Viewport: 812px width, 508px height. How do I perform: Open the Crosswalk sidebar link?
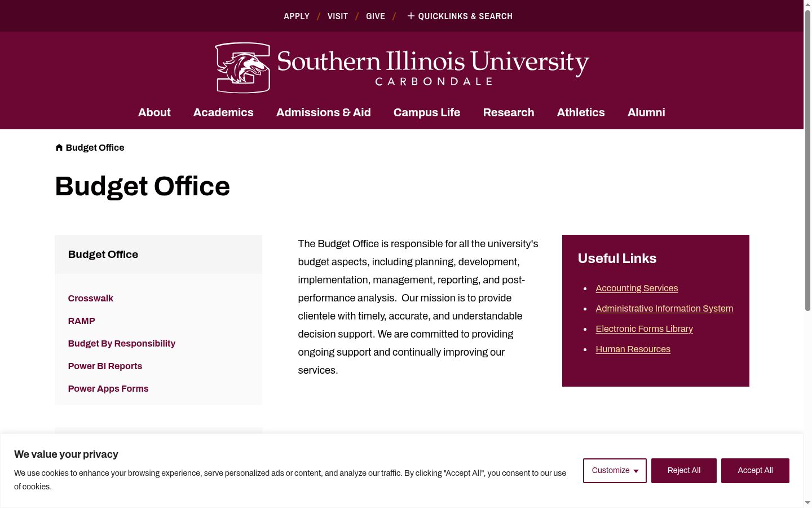(91, 298)
